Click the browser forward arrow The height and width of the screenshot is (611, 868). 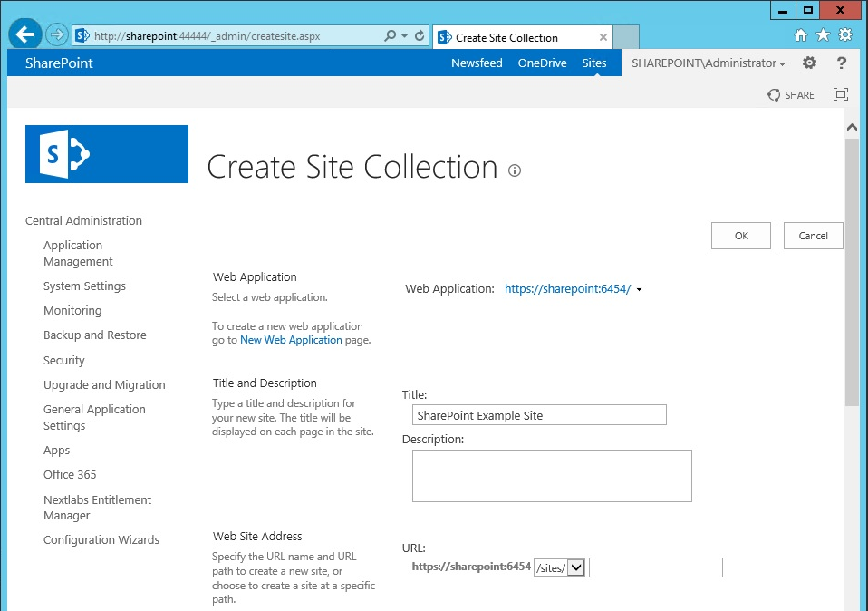pyautogui.click(x=56, y=34)
